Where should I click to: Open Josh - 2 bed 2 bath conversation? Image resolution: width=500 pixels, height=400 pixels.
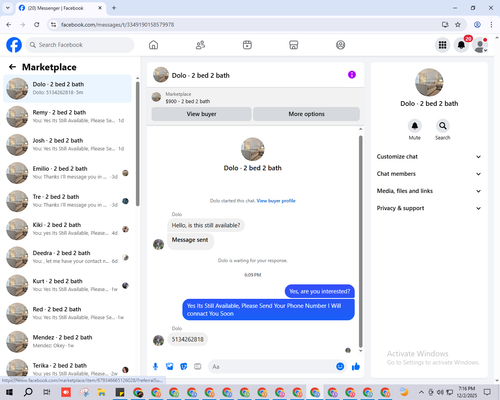67,145
